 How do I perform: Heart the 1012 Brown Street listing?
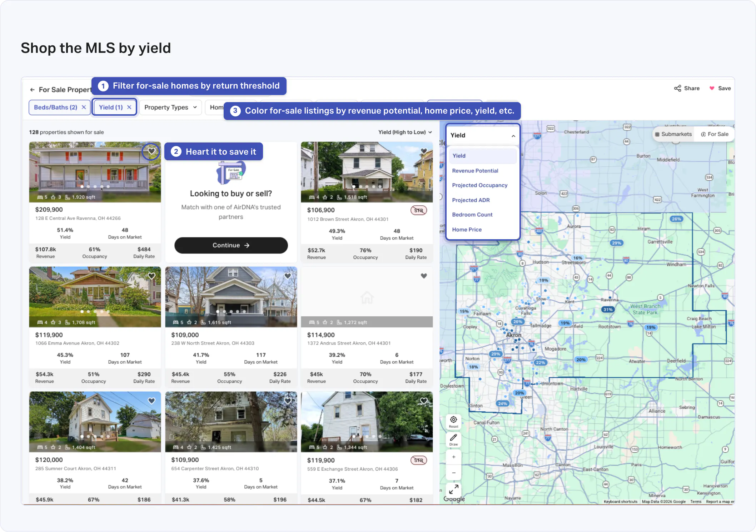[x=424, y=151]
